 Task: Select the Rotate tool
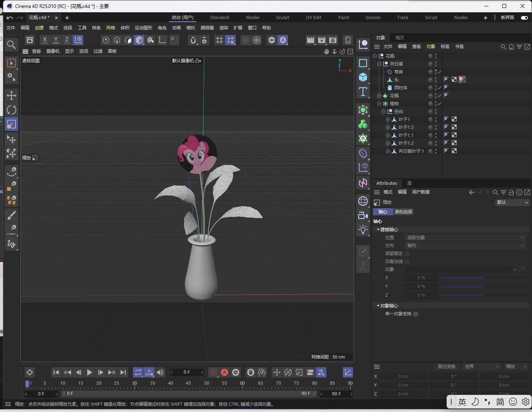[12, 110]
